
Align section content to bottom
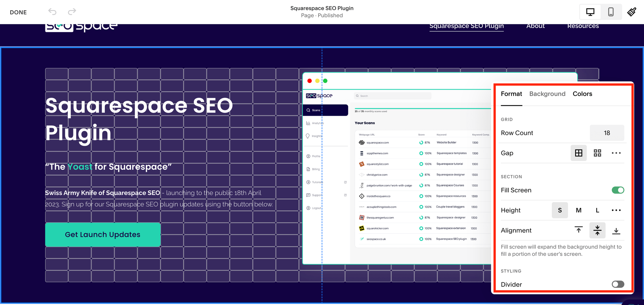616,230
